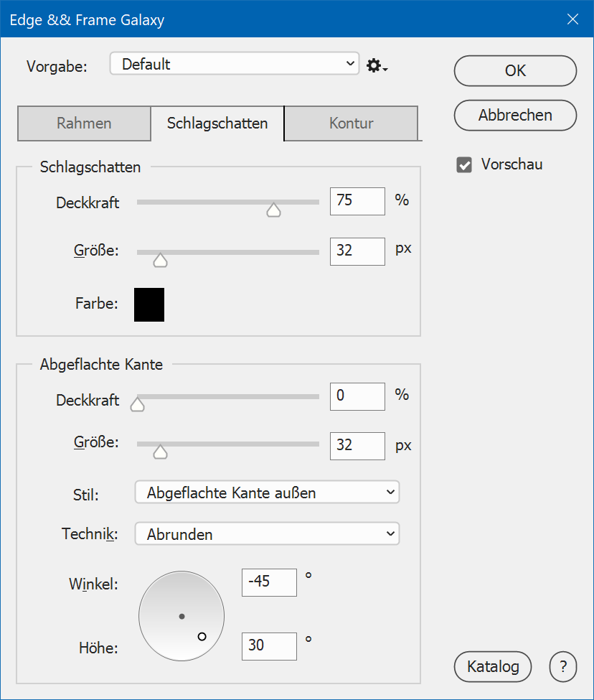Close the Edge && Frame Galaxy dialog
Screen dimensions: 594x700
572,19
